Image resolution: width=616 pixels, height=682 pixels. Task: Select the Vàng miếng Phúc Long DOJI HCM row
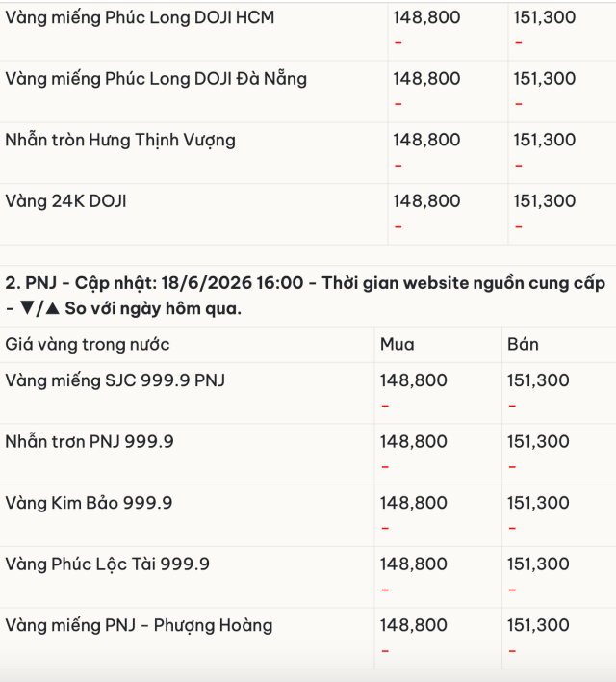308,31
